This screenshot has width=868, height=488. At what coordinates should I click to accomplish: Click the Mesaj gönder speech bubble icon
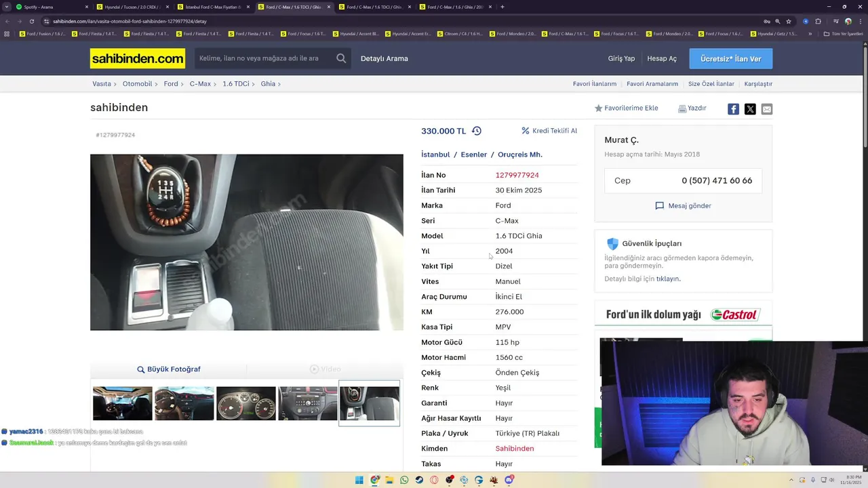click(x=659, y=205)
